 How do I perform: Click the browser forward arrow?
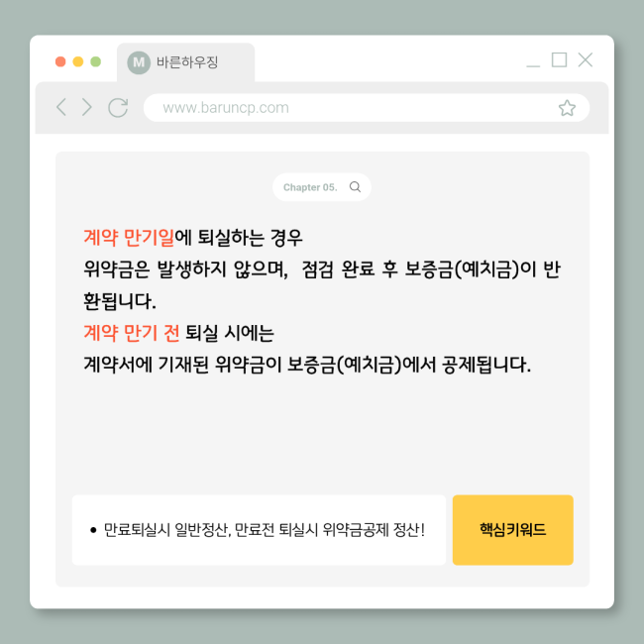click(x=86, y=107)
